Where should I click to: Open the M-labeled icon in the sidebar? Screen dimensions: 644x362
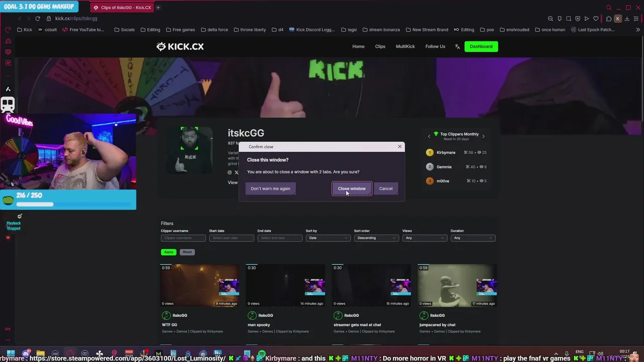8,63
